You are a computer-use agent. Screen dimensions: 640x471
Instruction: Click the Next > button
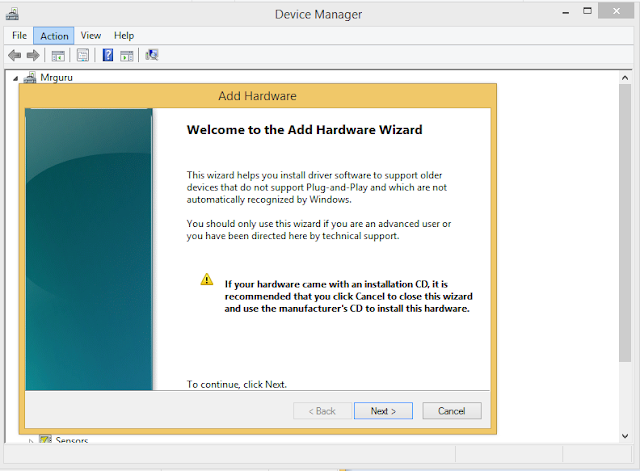point(383,411)
